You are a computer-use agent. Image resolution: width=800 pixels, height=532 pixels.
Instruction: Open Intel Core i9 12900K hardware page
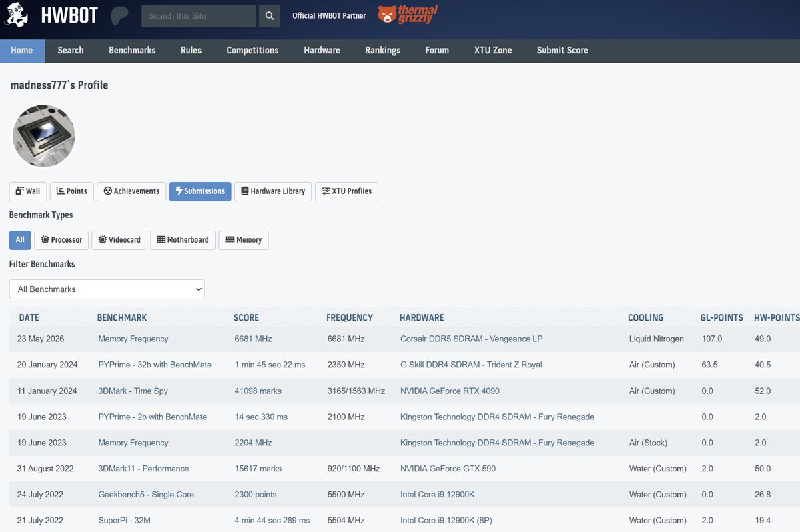437,495
